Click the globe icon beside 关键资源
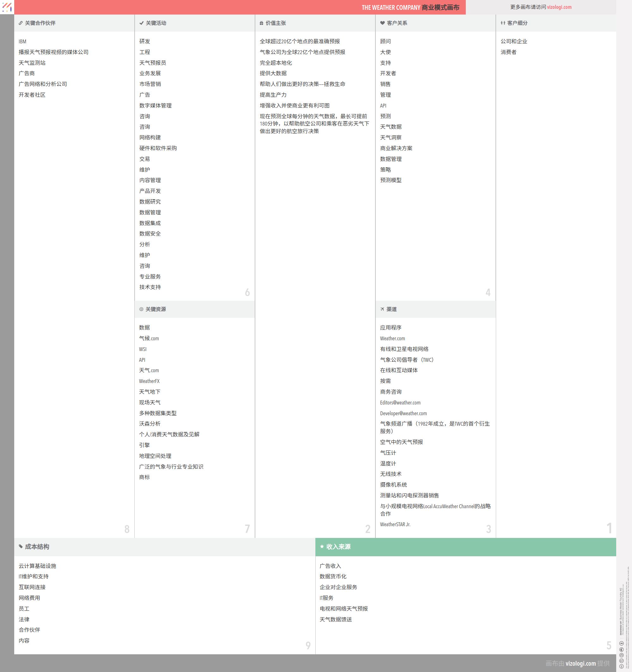Image resolution: width=632 pixels, height=672 pixels. point(141,309)
